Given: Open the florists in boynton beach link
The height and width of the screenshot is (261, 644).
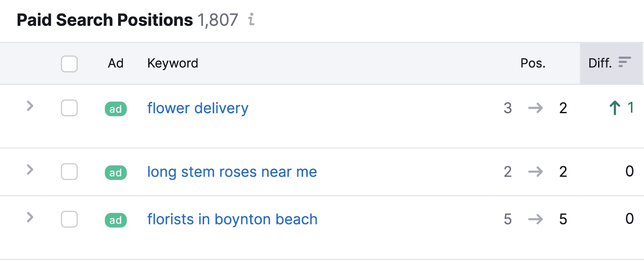Looking at the screenshot, I should pyautogui.click(x=232, y=219).
